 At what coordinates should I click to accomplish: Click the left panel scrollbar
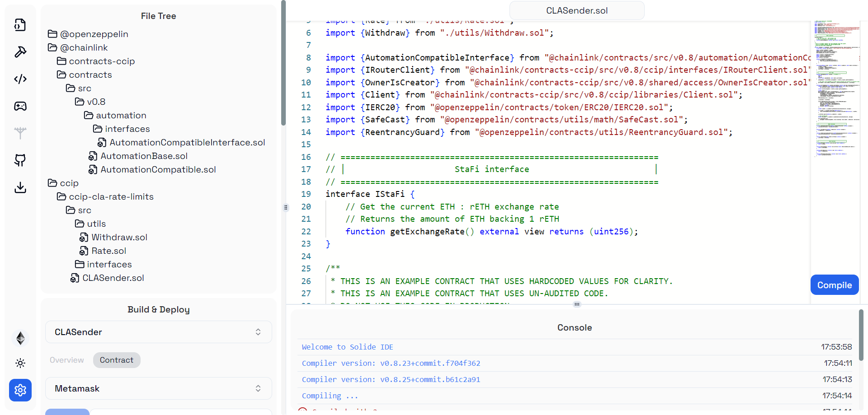[x=283, y=63]
